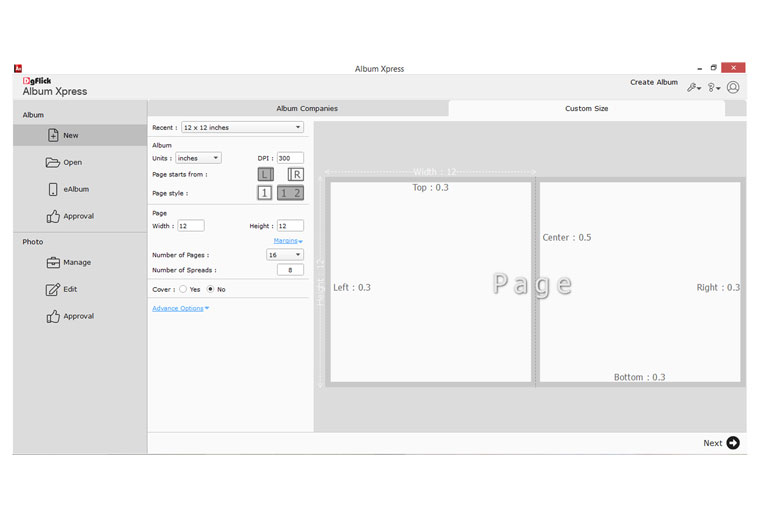Click the 'Album' sidebar section heading
This screenshot has height=520, width=760.
tap(33, 115)
